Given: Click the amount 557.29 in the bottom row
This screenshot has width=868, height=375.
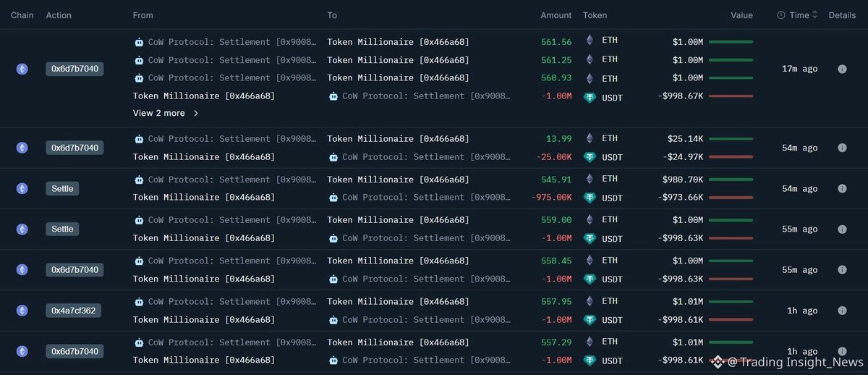Looking at the screenshot, I should [x=556, y=342].
